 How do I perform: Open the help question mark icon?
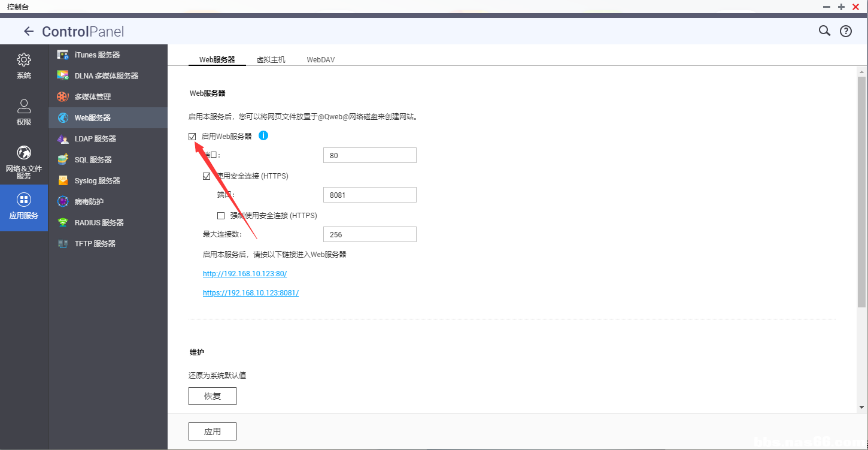(845, 32)
